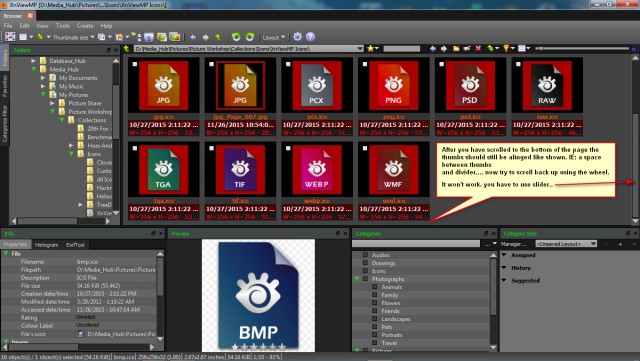Click the Settings gear icon in the toolbar

[x=298, y=37]
